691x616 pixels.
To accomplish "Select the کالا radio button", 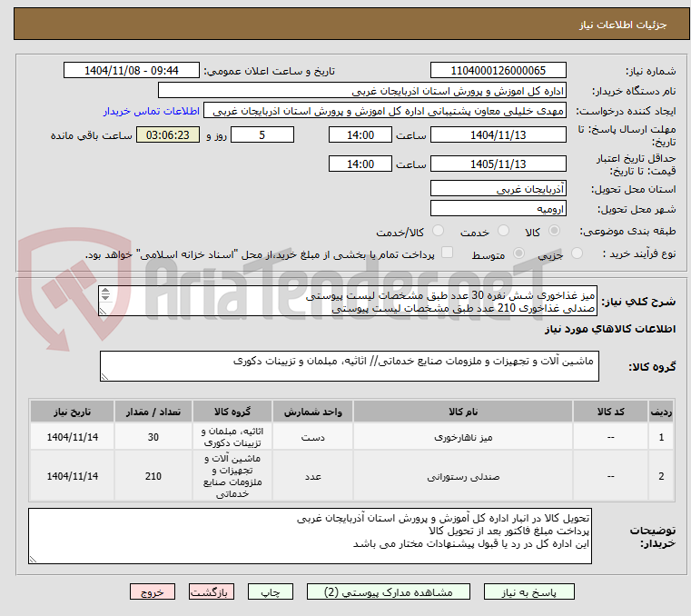I will (x=554, y=231).
